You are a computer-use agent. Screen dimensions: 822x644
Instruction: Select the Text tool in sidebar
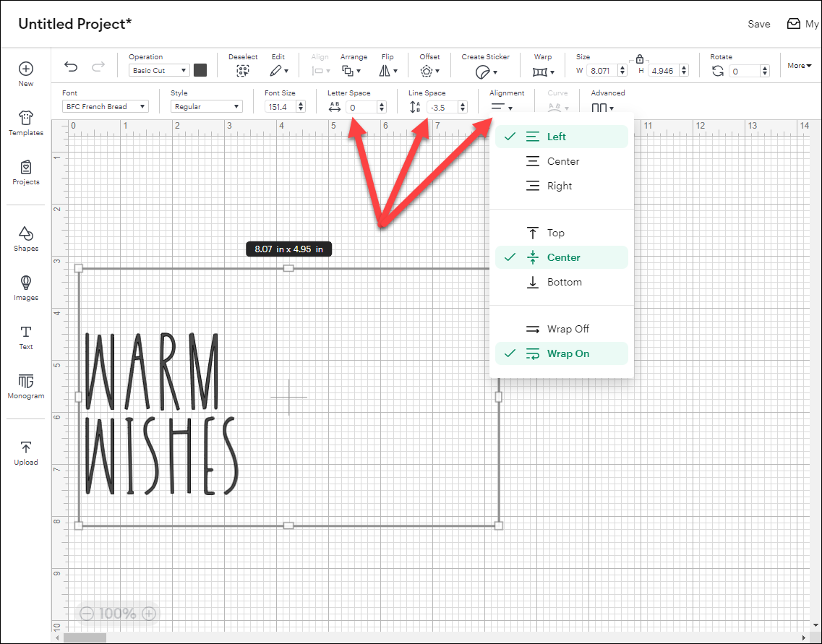coord(26,336)
